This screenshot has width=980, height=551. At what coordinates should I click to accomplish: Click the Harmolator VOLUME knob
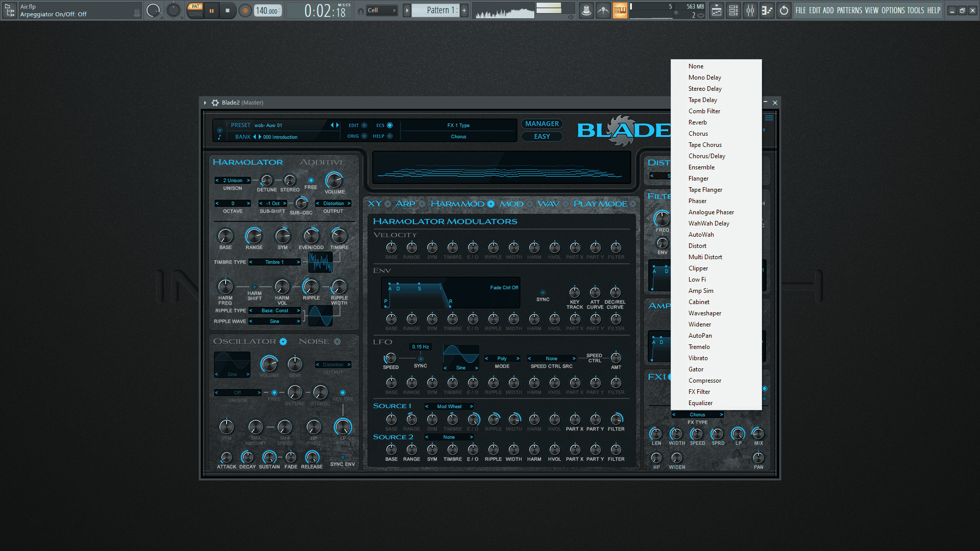(334, 180)
